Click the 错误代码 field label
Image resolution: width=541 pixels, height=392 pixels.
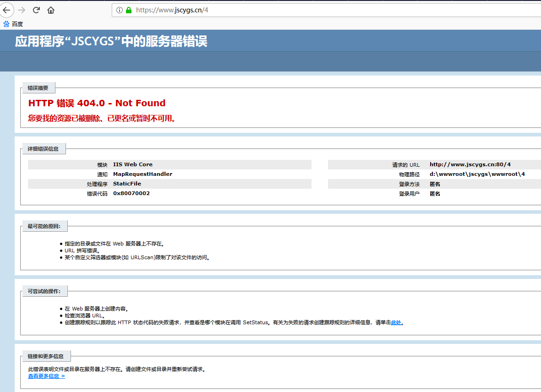(x=97, y=194)
